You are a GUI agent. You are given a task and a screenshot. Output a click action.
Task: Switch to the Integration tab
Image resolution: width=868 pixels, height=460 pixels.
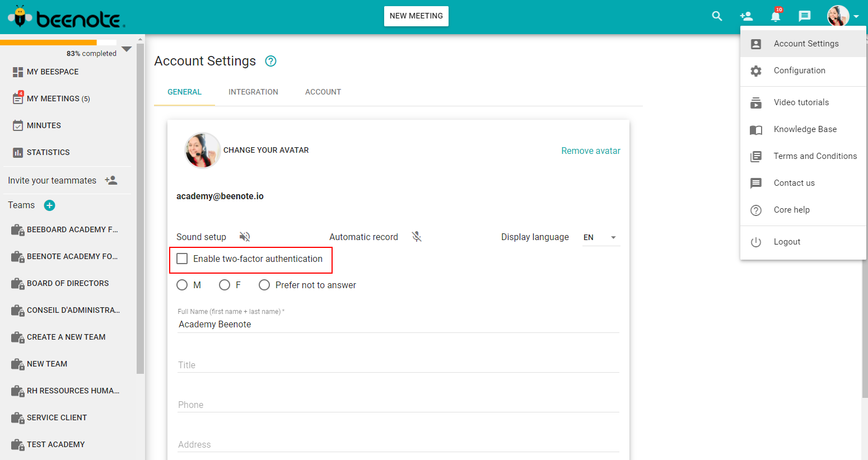click(253, 92)
